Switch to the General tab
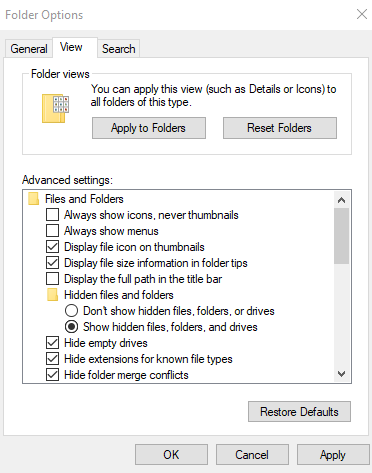372x473 pixels. tap(29, 49)
